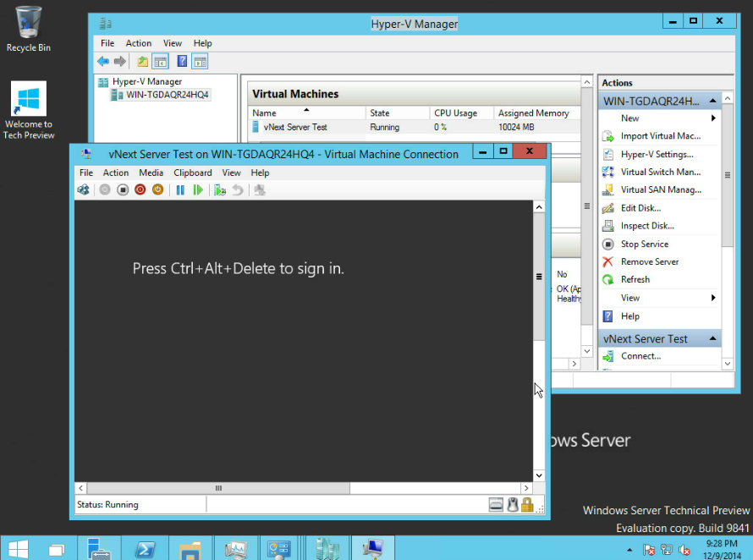This screenshot has height=560, width=753.
Task: Select Hyper-V Manager root tree node
Action: [147, 82]
